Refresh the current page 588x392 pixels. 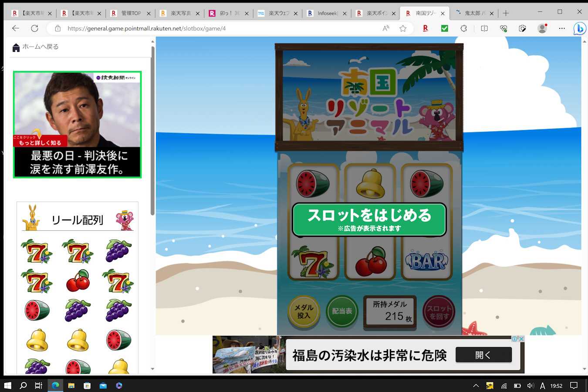(34, 28)
